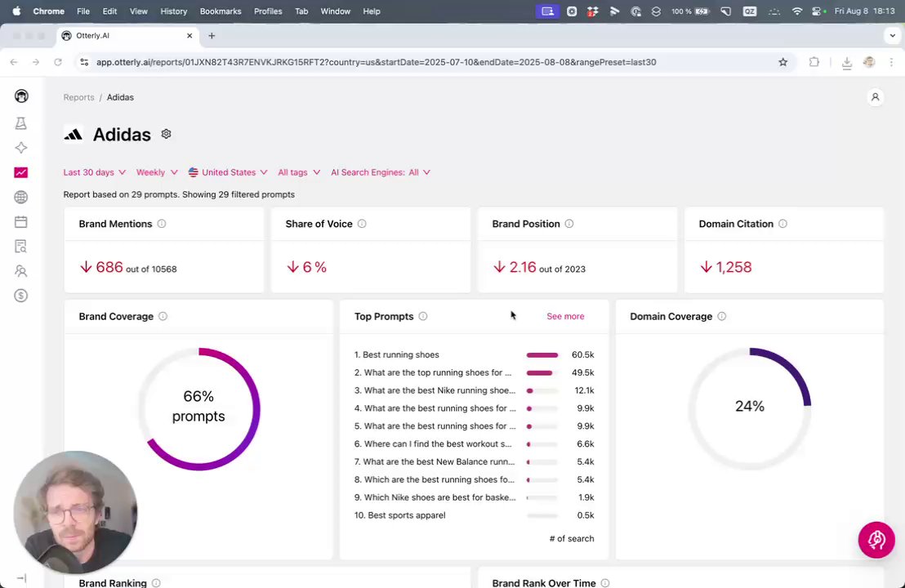905x588 pixels.
Task: Open the dollar billing sidebar icon
Action: coord(20,296)
